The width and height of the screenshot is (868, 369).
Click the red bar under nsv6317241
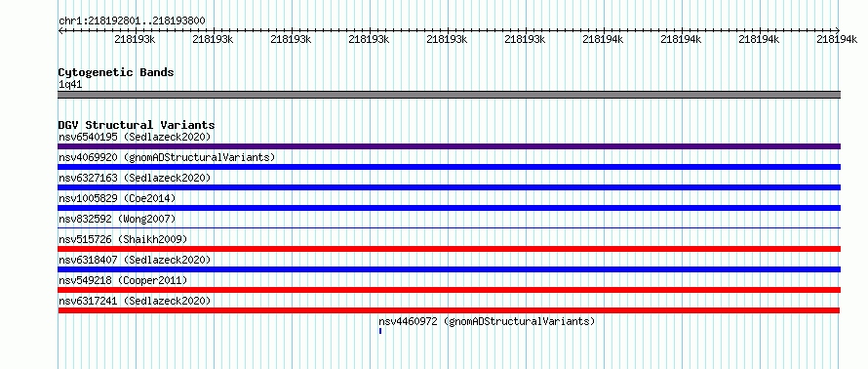click(449, 310)
